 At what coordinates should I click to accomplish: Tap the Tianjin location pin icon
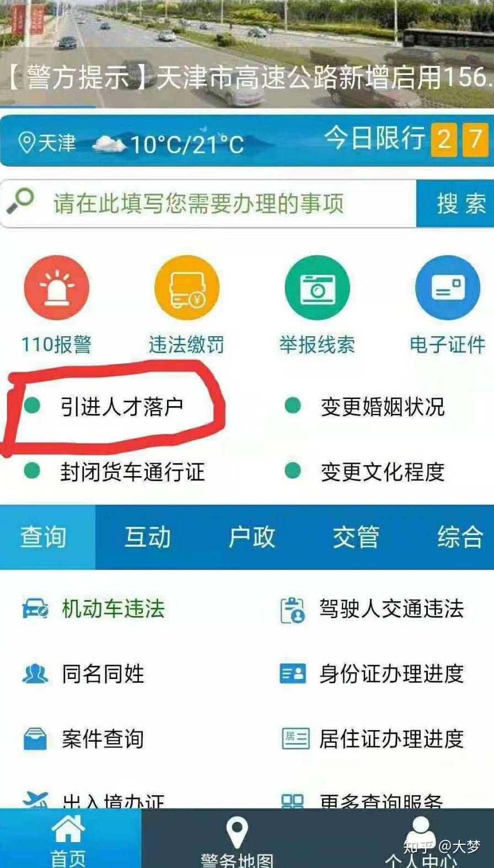pyautogui.click(x=27, y=142)
